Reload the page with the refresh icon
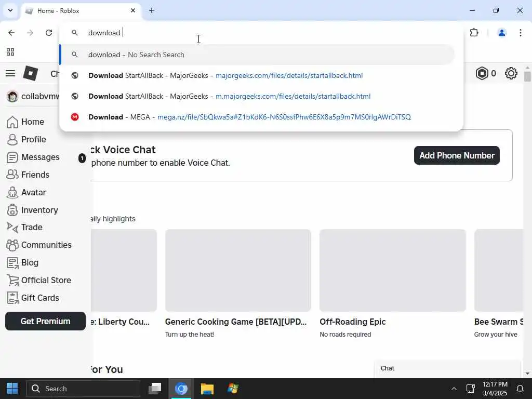This screenshot has width=532, height=399. pyautogui.click(x=49, y=33)
